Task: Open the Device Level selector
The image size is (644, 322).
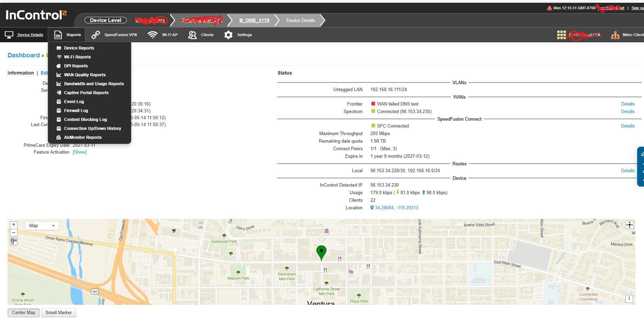Action: click(106, 20)
